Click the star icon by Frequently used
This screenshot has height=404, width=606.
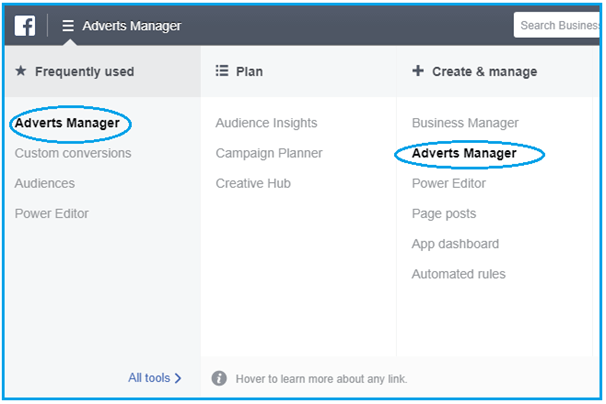21,71
